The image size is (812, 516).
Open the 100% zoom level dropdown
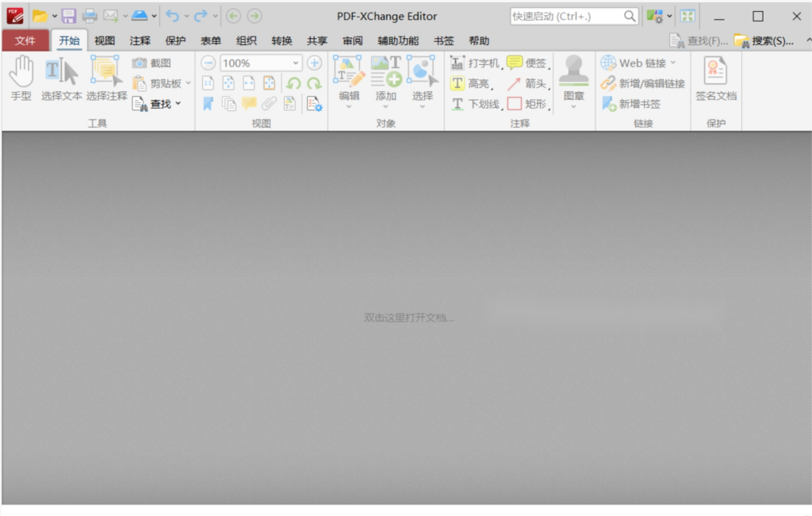[x=296, y=63]
